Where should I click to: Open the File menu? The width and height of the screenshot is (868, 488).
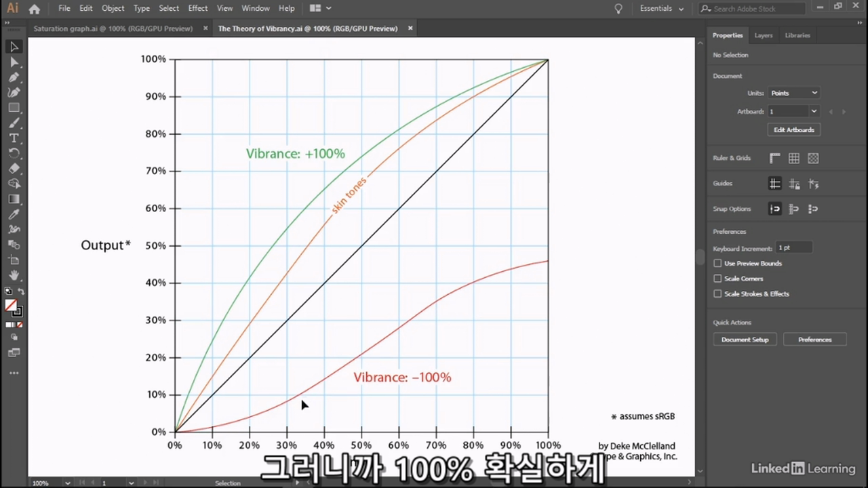(64, 9)
